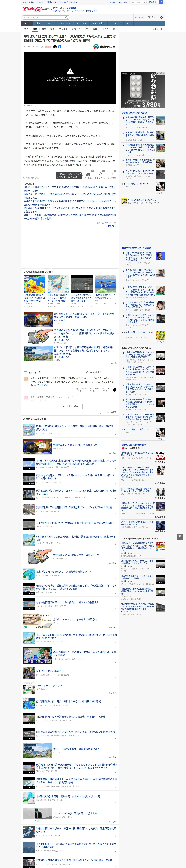Open related article about 野口茂樹さん
This screenshot has height=868, width=186.
pos(70,210)
